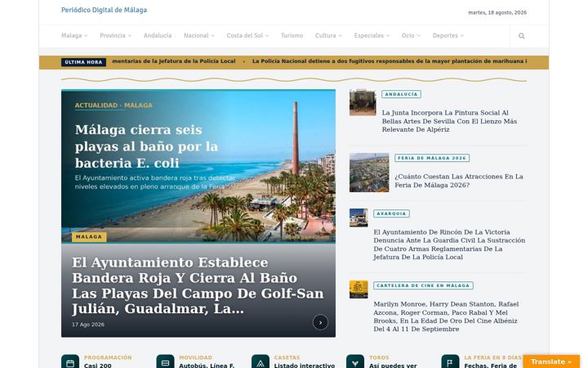
Task: Open the Así puedes ver toros link
Action: [393, 366]
